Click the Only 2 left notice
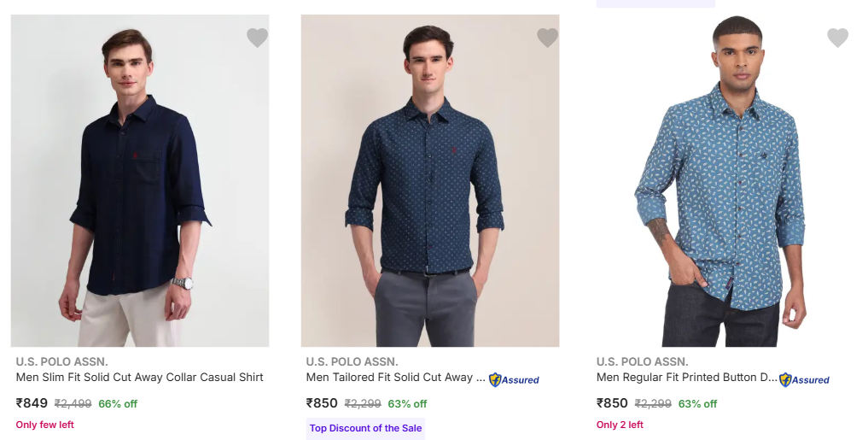This screenshot has height=440, width=868. (x=620, y=425)
